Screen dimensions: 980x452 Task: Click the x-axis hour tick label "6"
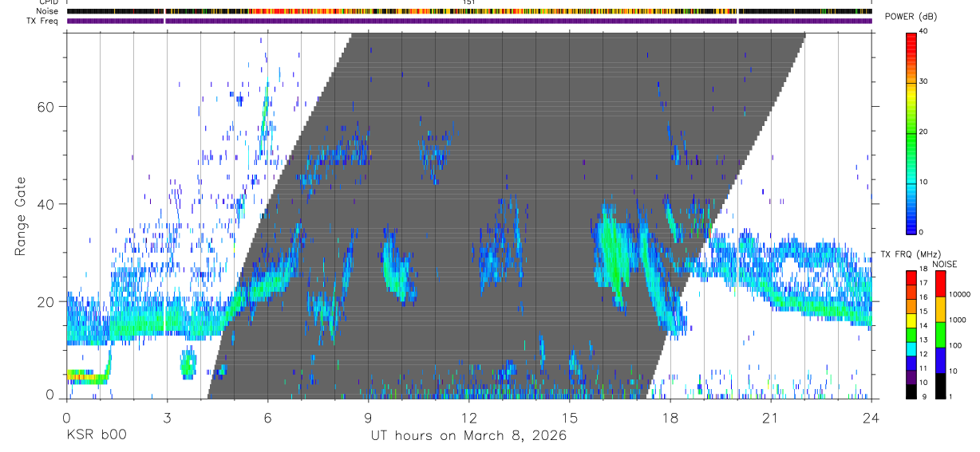pos(267,416)
